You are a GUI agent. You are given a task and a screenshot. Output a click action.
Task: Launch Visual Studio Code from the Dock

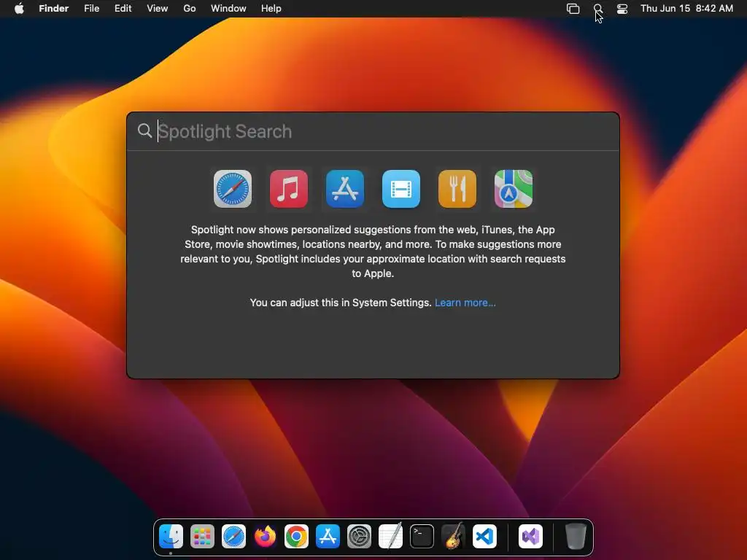tap(484, 536)
